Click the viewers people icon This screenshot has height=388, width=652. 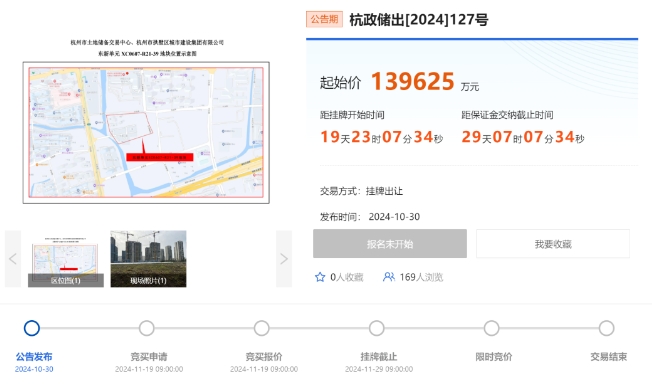coord(388,277)
